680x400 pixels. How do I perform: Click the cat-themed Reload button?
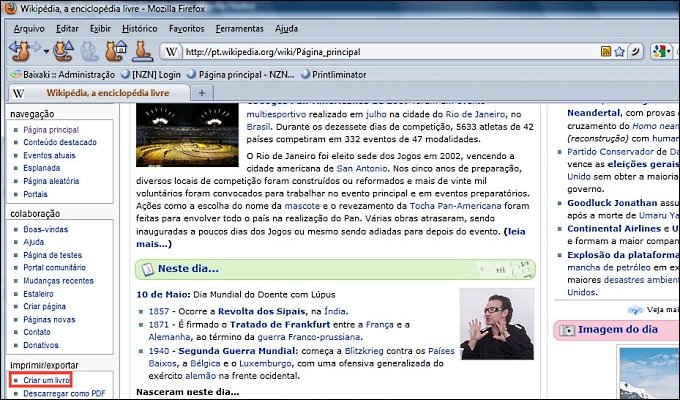63,51
